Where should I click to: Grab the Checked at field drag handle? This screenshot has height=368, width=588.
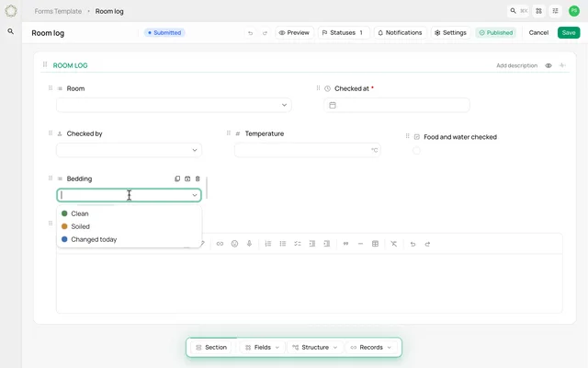coord(318,88)
